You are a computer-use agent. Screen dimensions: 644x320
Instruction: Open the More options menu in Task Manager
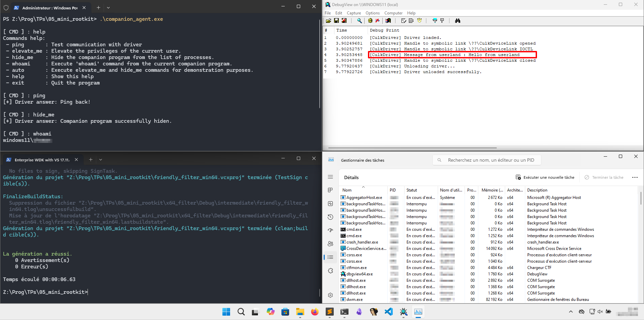pyautogui.click(x=635, y=177)
